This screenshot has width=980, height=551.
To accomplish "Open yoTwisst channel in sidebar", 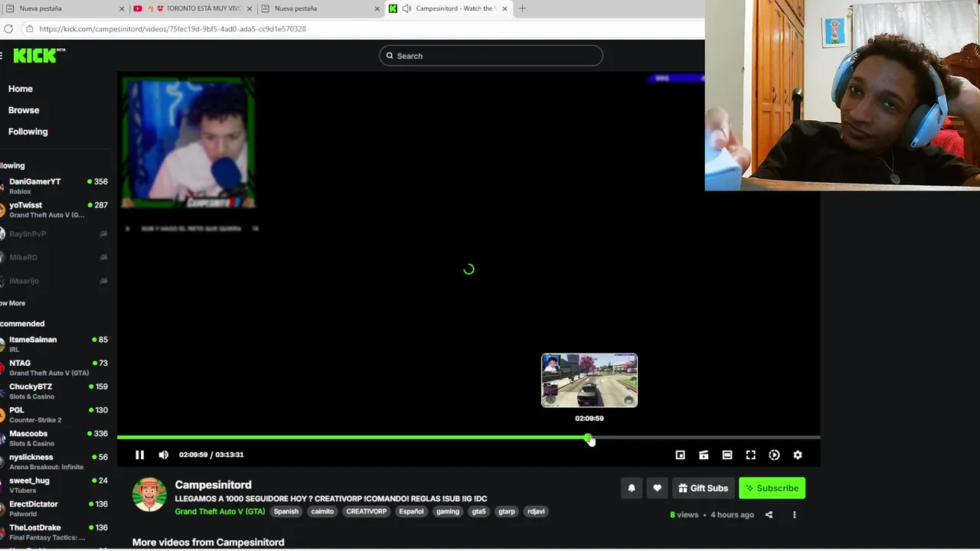I will [55, 210].
